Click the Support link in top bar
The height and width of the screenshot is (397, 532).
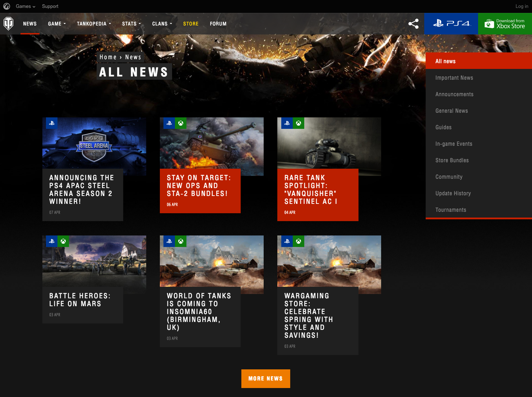pyautogui.click(x=50, y=6)
